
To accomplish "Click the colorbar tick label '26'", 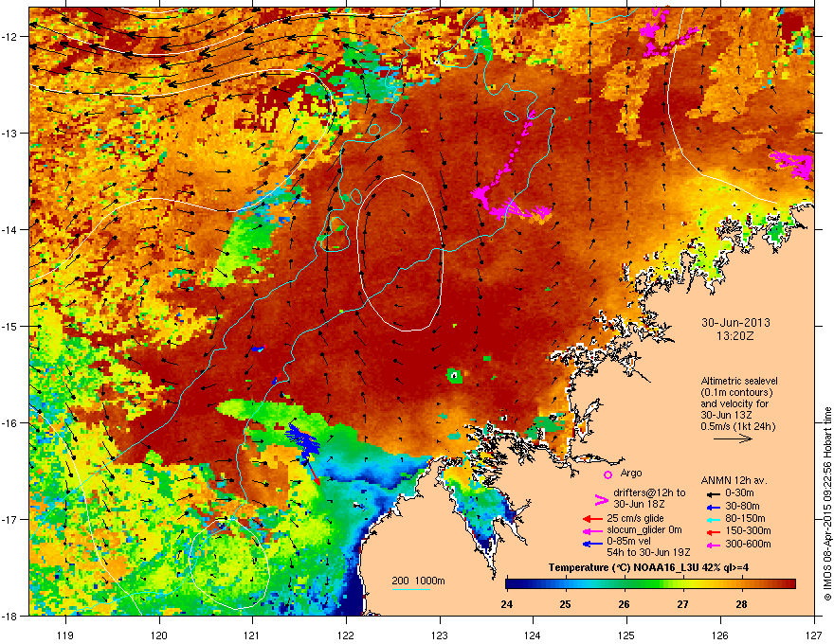I will click(624, 604).
